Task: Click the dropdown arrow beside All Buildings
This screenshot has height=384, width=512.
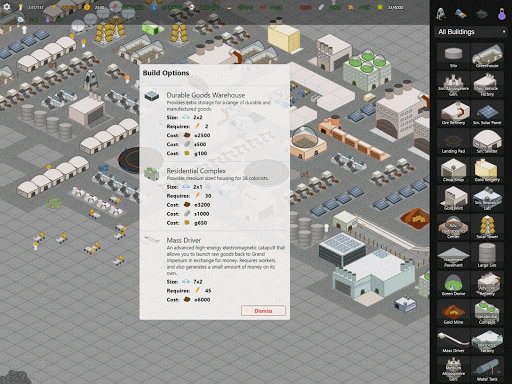Action: (503, 32)
